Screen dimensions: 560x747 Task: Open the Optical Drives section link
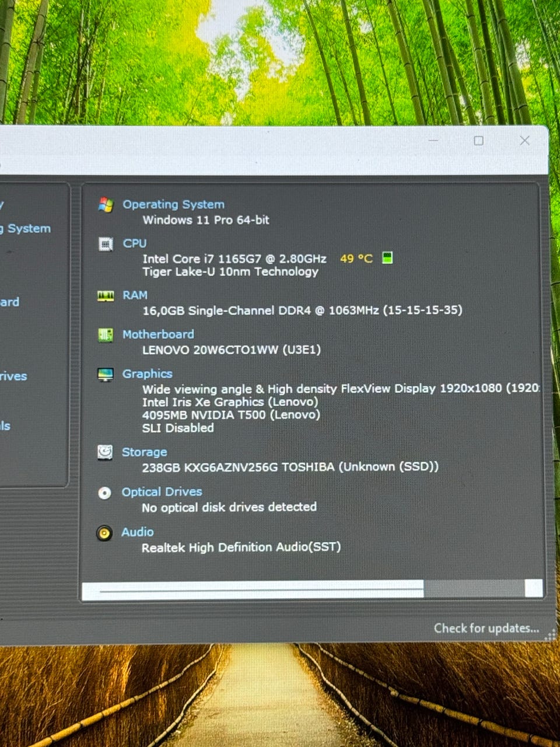(162, 492)
